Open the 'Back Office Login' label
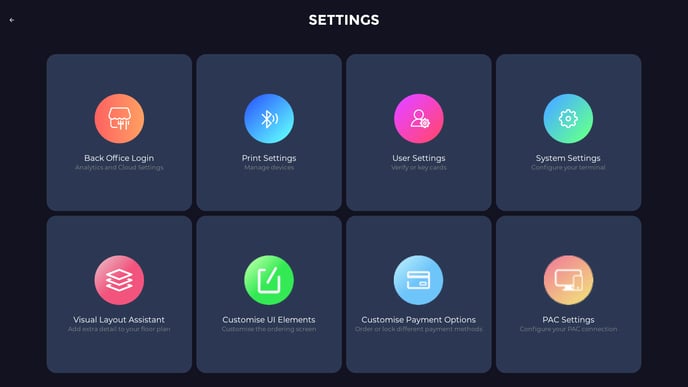The width and height of the screenshot is (688, 387). tap(119, 158)
